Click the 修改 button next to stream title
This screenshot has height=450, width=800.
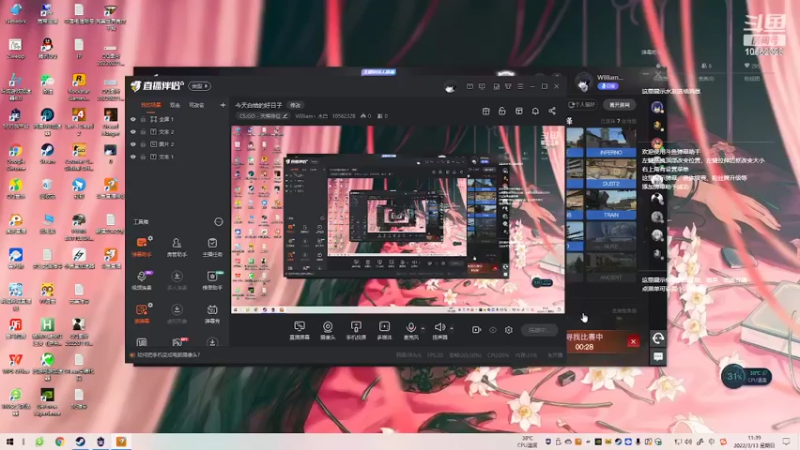coord(295,105)
